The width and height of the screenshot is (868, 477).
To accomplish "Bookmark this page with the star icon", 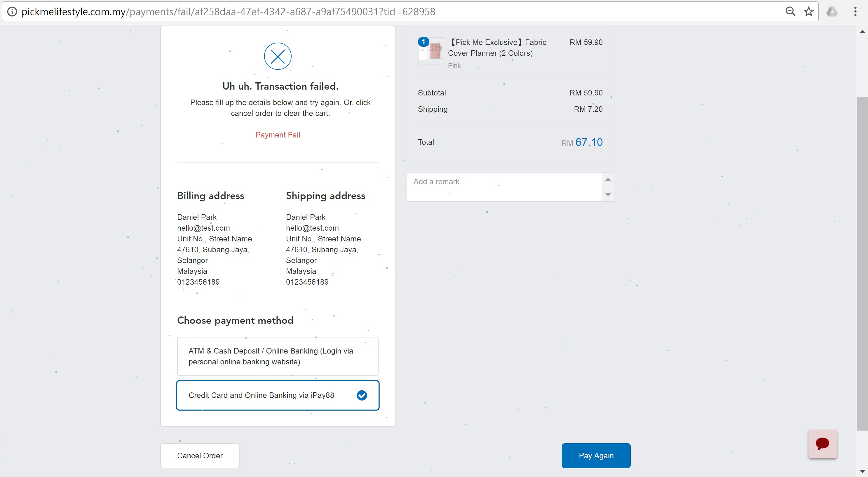I will 809,11.
